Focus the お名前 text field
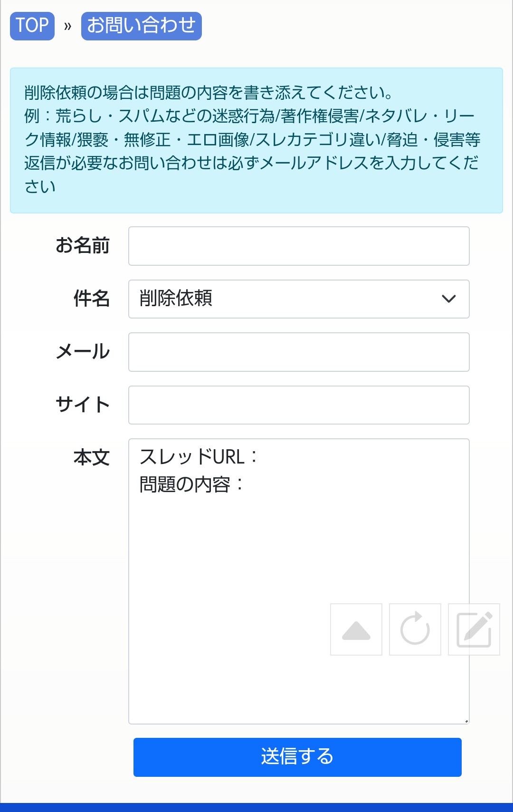Viewport: 513px width, 812px height. [x=299, y=246]
